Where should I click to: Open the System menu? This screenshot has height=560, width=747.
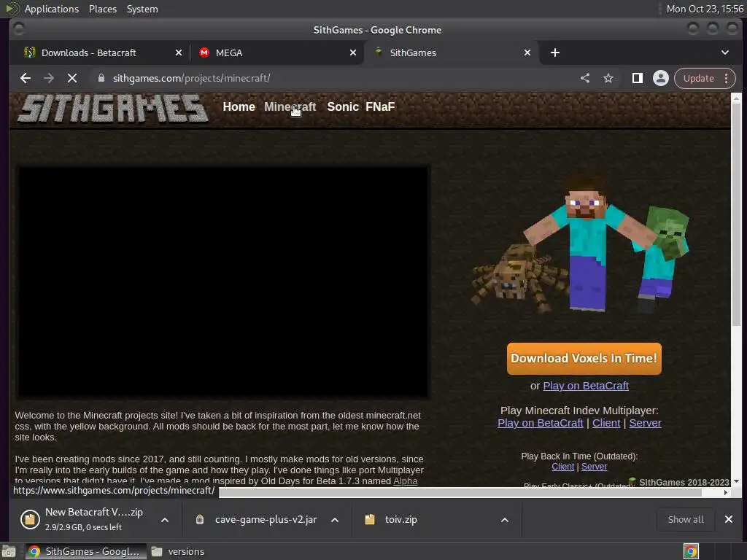coord(142,9)
